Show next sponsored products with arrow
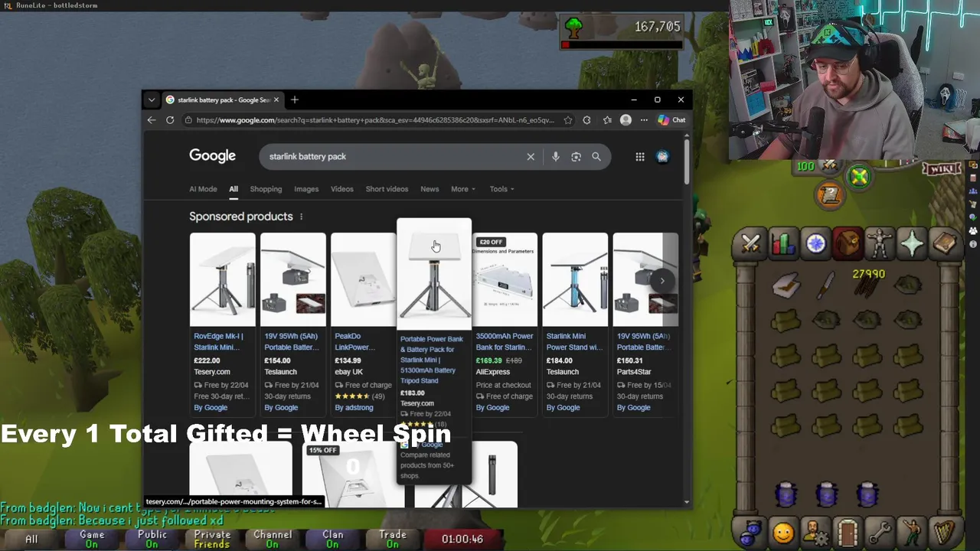 point(662,281)
